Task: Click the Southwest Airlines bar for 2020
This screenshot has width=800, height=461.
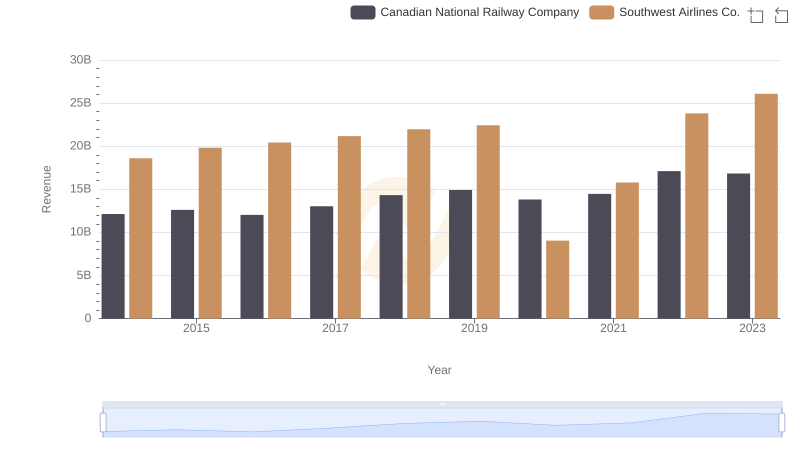Action: click(558, 279)
